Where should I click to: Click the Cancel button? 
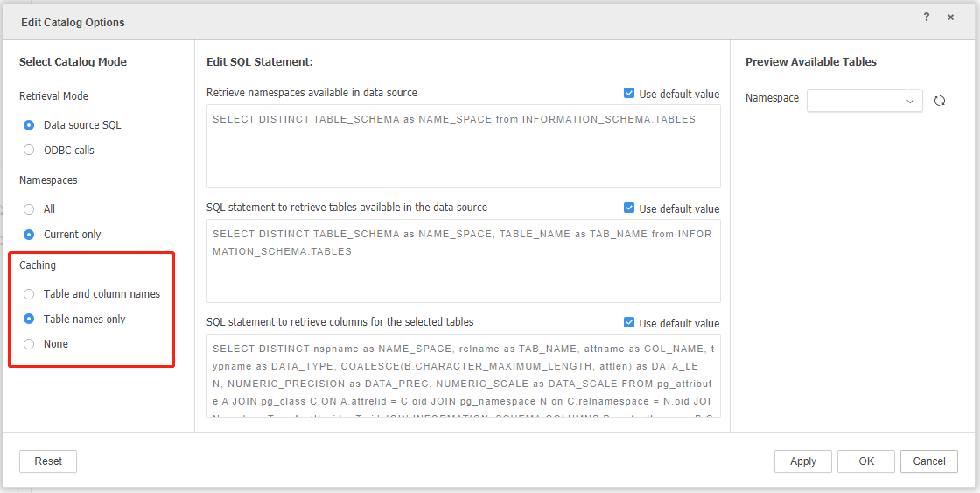tap(929, 461)
